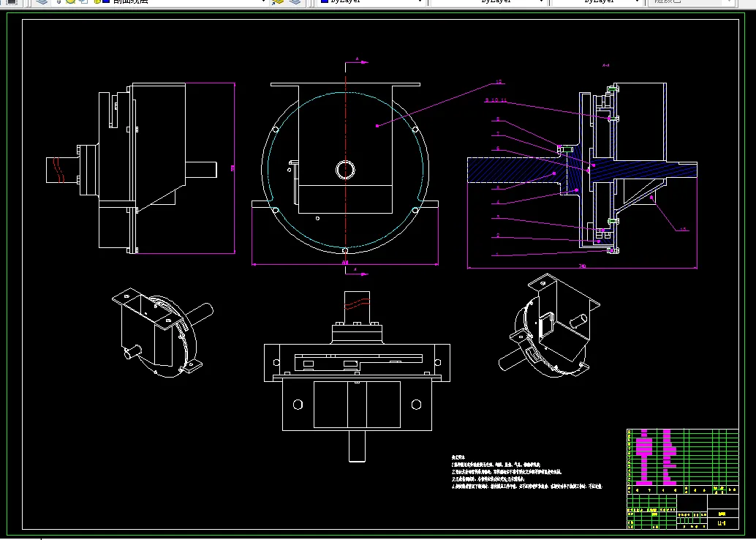
Task: Click the lower section arrow labeled A
Action: pyautogui.click(x=357, y=272)
